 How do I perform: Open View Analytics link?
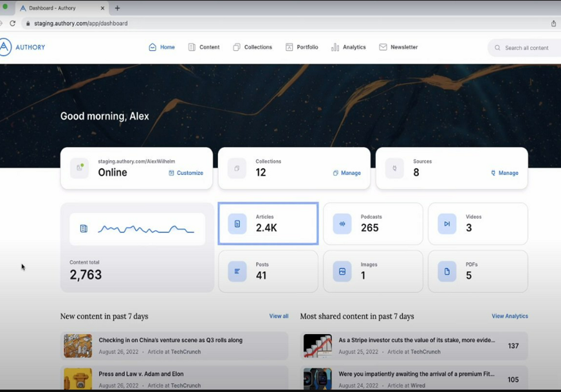click(510, 316)
